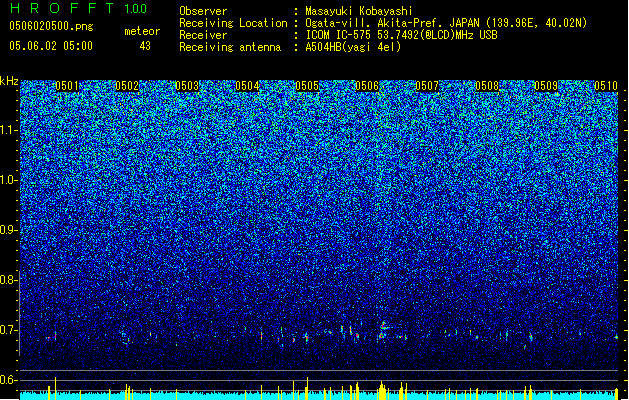The width and height of the screenshot is (629, 400).
Task: Click the 0504 time marker
Action: (x=247, y=86)
